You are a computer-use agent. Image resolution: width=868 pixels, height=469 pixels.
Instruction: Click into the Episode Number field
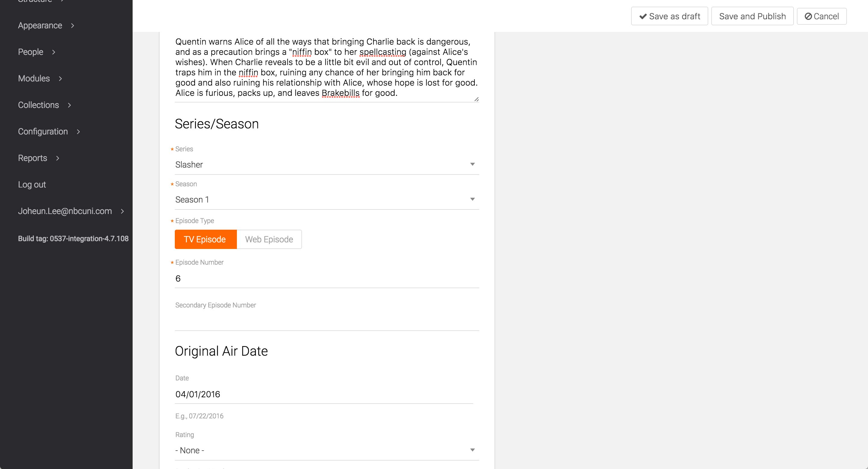point(326,278)
